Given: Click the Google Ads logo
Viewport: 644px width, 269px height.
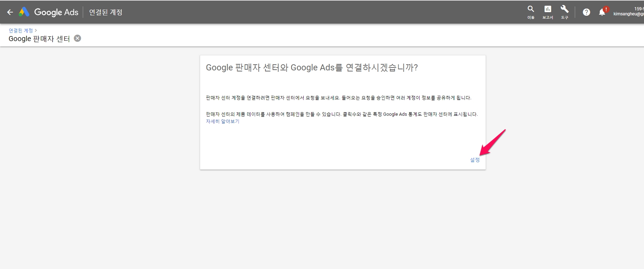Looking at the screenshot, I should 49,12.
